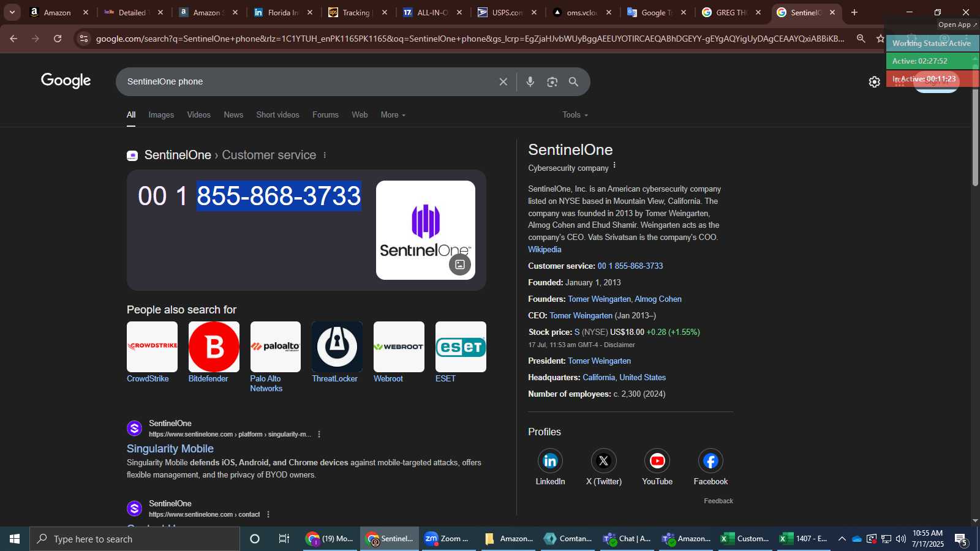Open options menu beside Cybersecurity company
This screenshot has width=980, height=551.
click(x=614, y=165)
